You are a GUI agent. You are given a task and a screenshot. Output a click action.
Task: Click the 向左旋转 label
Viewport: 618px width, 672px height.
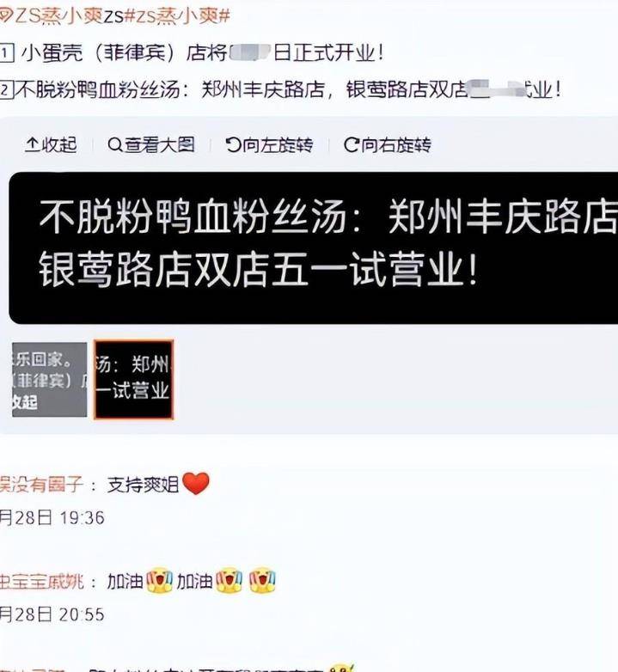coord(278,145)
